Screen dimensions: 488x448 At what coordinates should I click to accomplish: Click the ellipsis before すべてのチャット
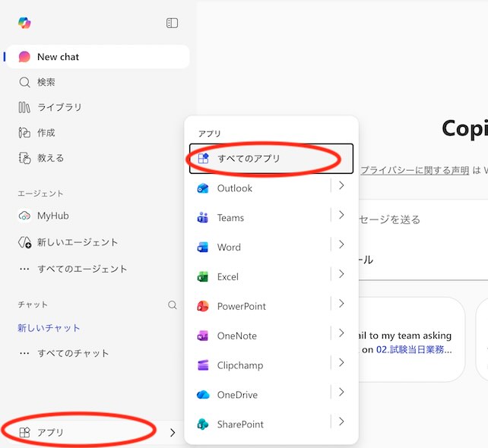click(x=24, y=354)
